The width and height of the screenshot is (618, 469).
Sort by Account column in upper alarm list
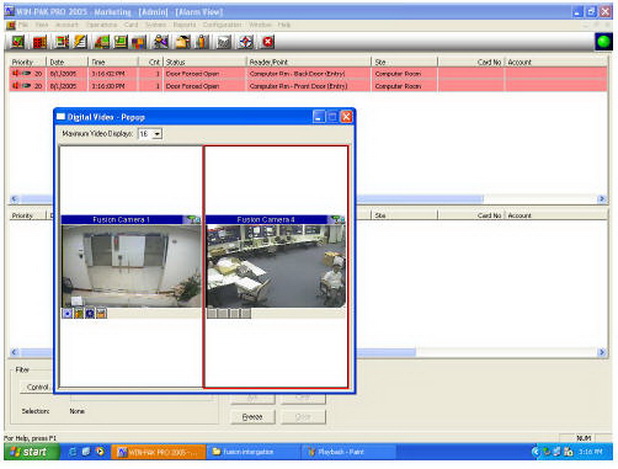tap(556, 62)
